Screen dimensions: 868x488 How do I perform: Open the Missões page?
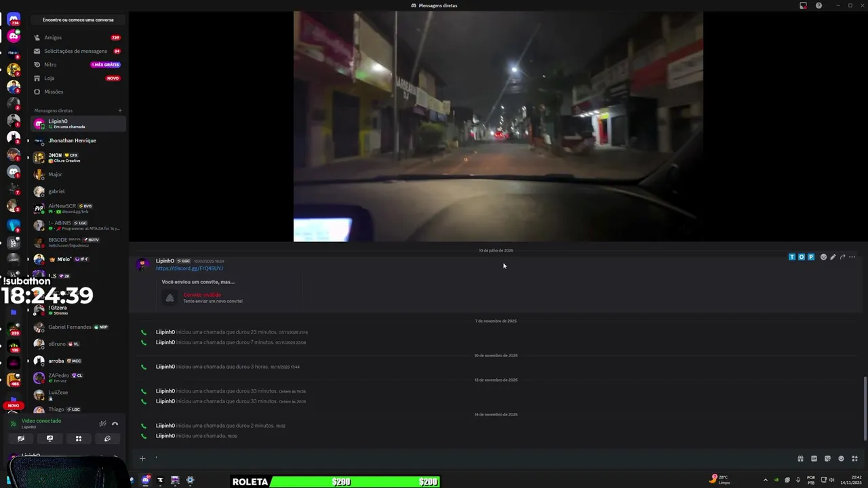[78, 91]
